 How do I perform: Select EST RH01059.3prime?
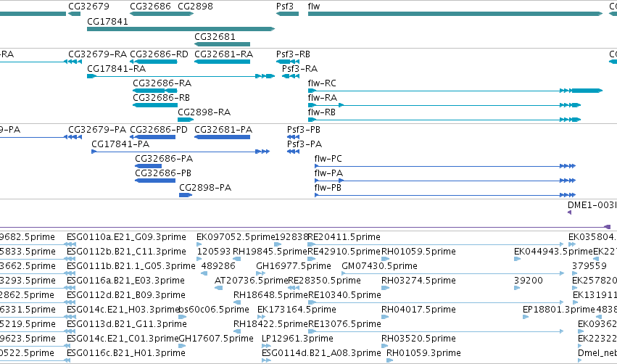424,353
